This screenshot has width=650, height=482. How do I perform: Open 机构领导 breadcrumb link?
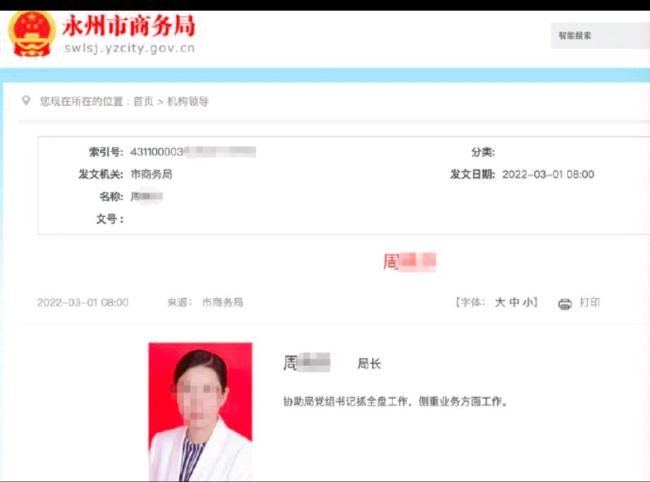point(188,102)
